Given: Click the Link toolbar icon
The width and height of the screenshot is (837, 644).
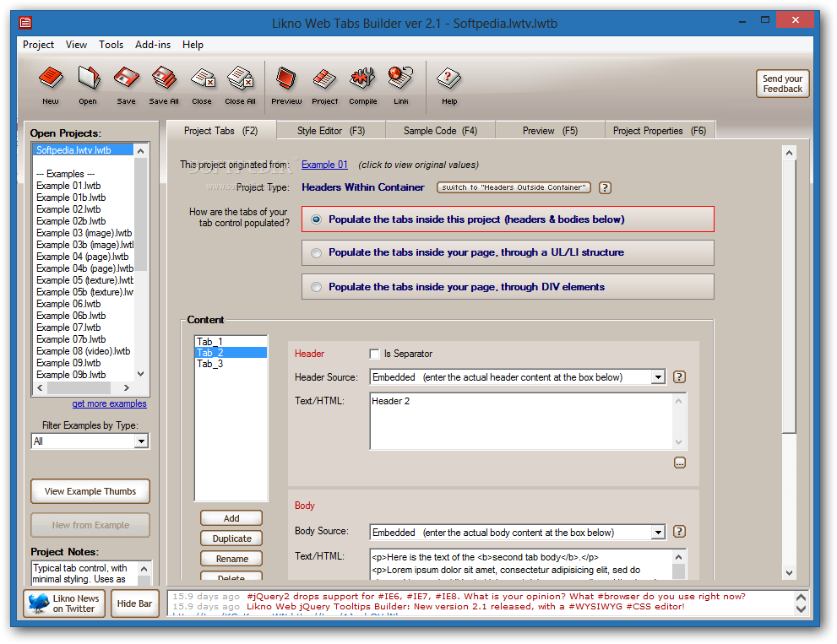Looking at the screenshot, I should click(401, 85).
